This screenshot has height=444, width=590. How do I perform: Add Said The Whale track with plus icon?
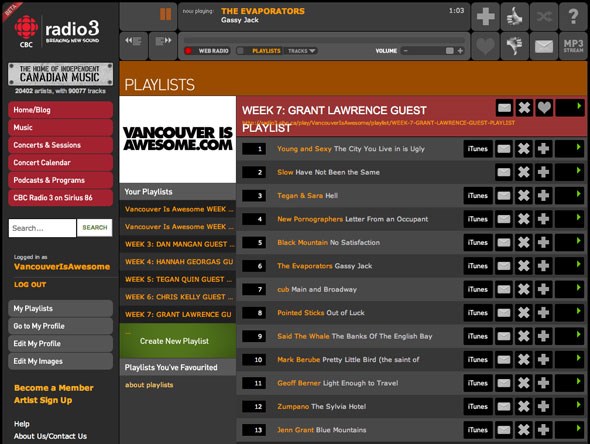pyautogui.click(x=543, y=336)
